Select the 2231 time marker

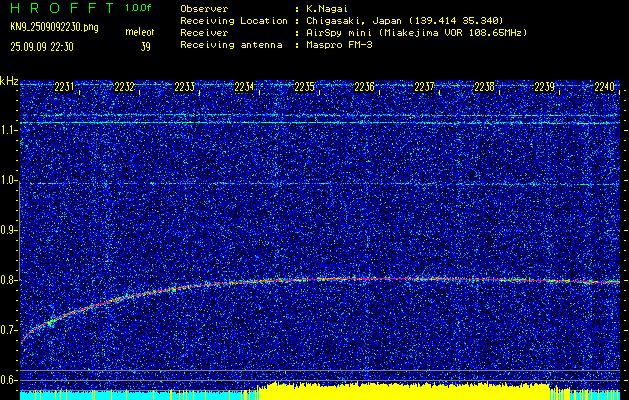64,87
